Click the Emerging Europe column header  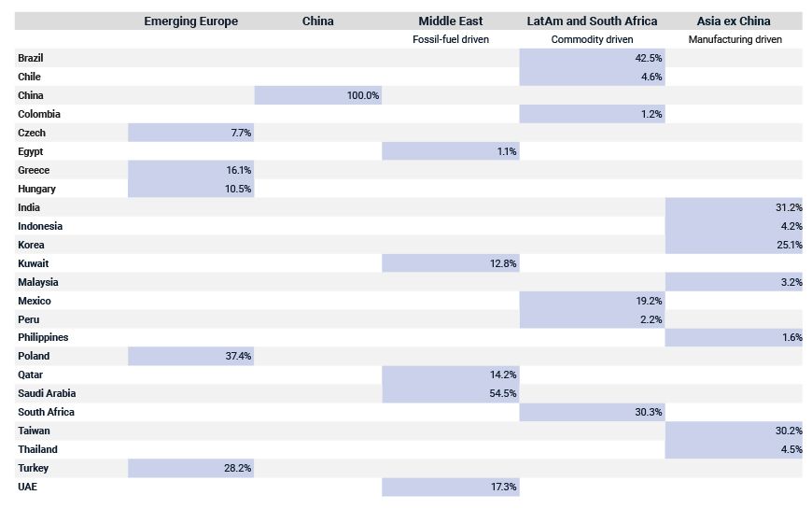pyautogui.click(x=190, y=21)
